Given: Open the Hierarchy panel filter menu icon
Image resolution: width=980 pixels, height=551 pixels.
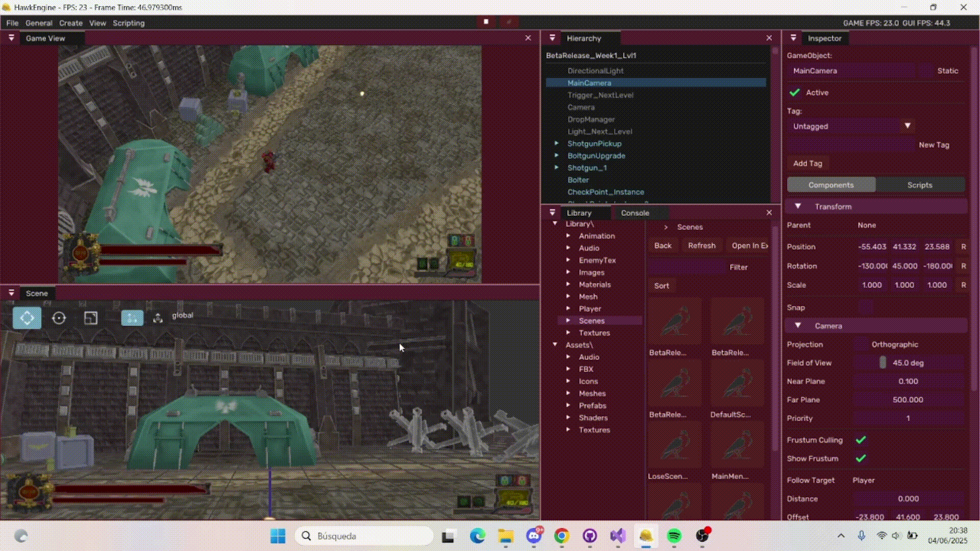Looking at the screenshot, I should point(552,38).
